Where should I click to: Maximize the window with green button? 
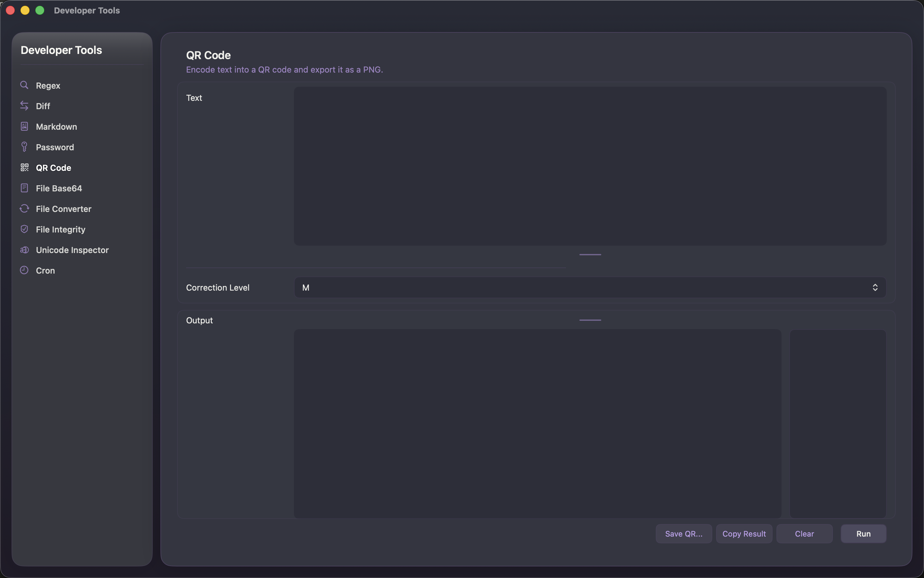point(40,10)
